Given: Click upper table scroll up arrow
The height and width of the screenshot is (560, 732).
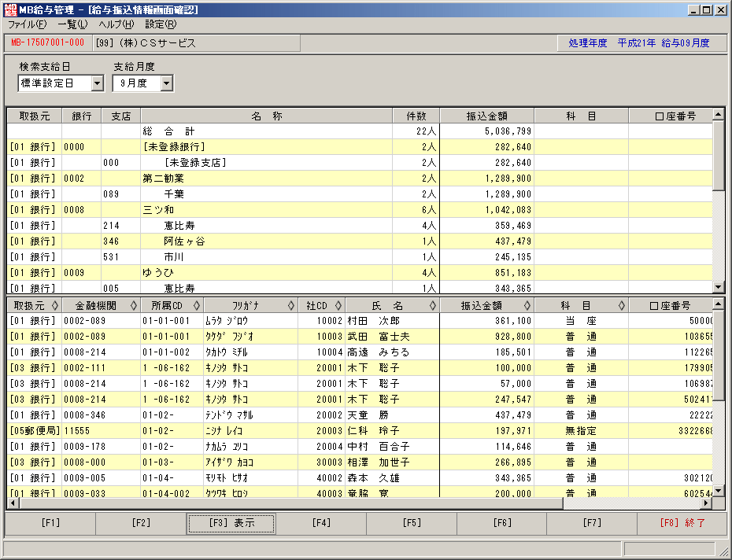Looking at the screenshot, I should [718, 114].
